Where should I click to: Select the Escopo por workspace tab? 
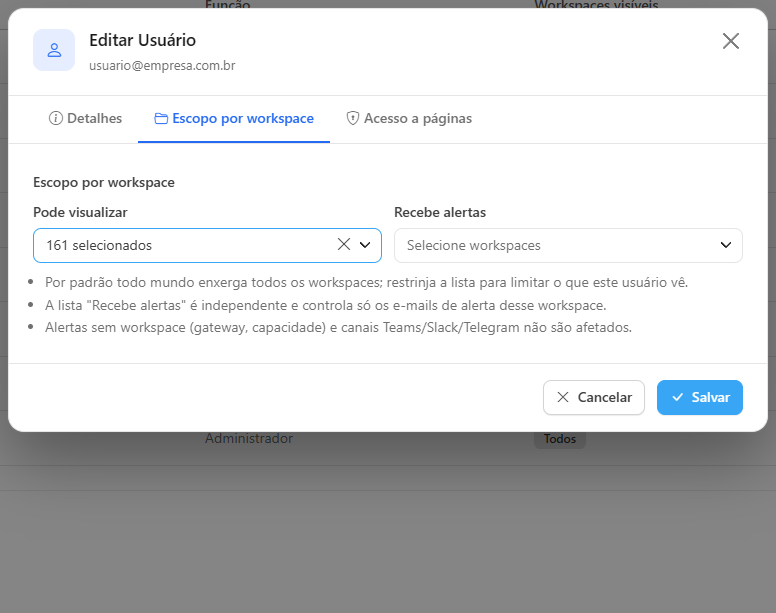tap(234, 119)
